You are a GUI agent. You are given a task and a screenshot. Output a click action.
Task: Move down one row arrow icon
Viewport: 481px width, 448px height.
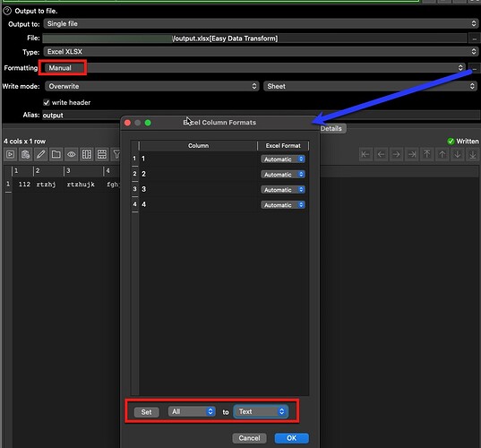coord(458,154)
